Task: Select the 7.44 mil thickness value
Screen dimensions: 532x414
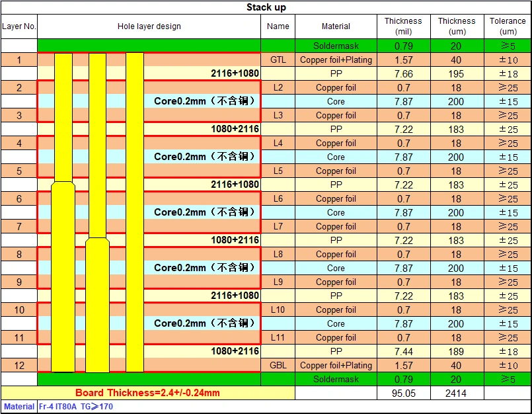Action: pos(403,351)
